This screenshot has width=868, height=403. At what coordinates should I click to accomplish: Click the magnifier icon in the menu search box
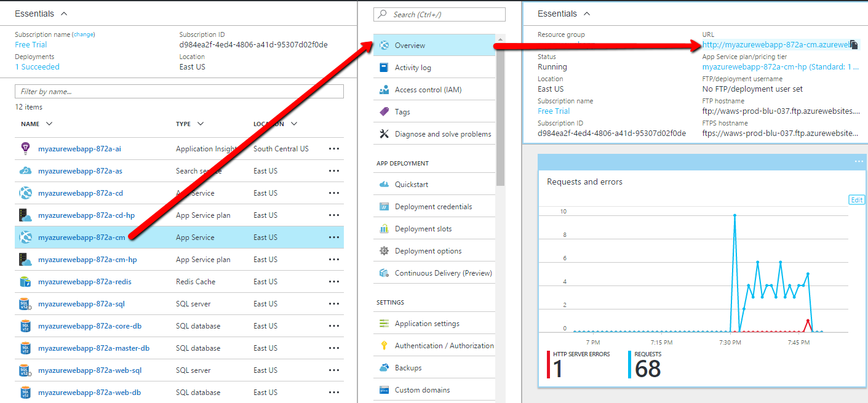pyautogui.click(x=383, y=14)
